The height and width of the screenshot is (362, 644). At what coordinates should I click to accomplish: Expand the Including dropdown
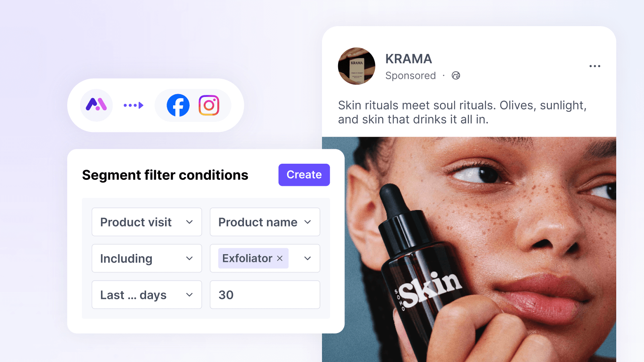pyautogui.click(x=147, y=258)
